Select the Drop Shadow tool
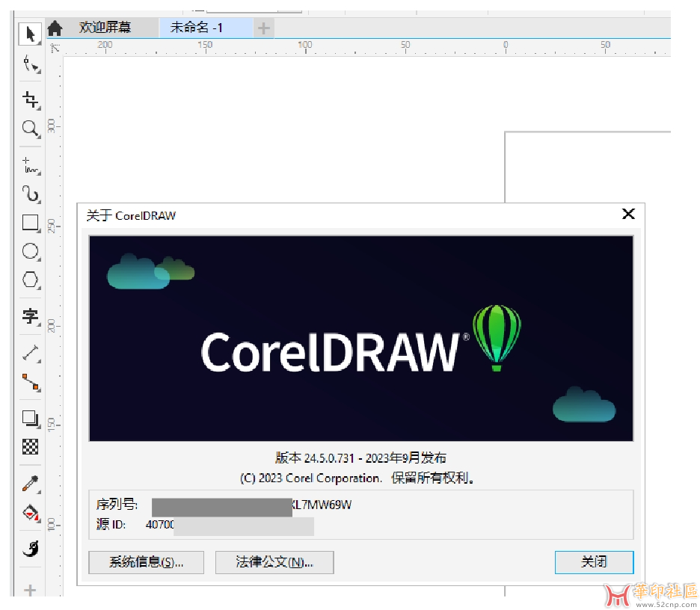 (x=30, y=418)
